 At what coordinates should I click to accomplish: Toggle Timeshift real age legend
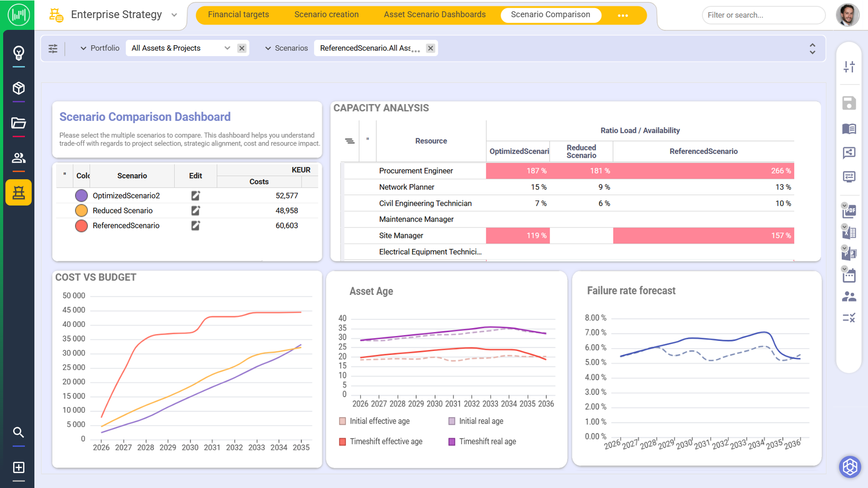[x=482, y=441]
